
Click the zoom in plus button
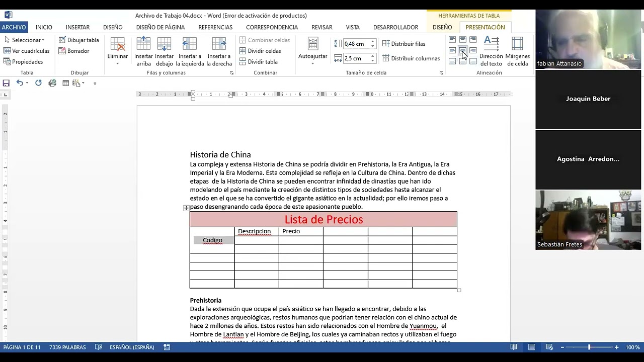pos(616,347)
